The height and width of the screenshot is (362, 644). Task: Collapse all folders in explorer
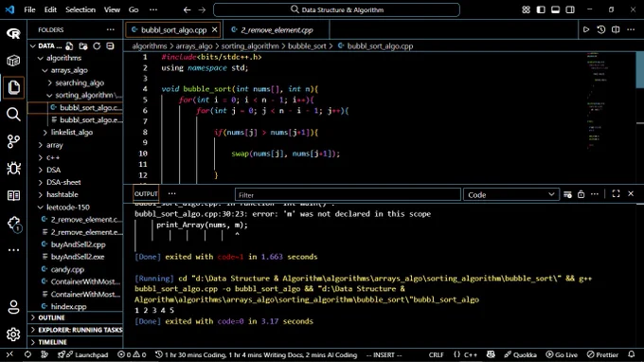tap(110, 46)
